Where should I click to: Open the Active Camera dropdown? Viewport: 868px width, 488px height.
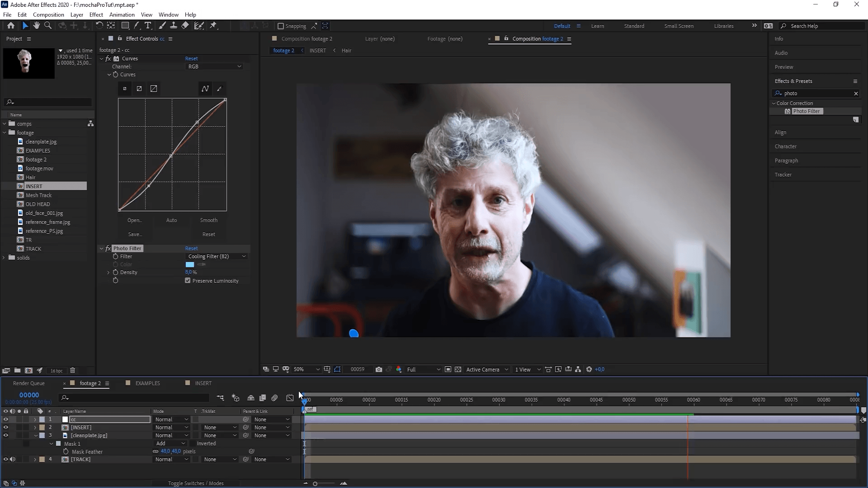point(487,370)
